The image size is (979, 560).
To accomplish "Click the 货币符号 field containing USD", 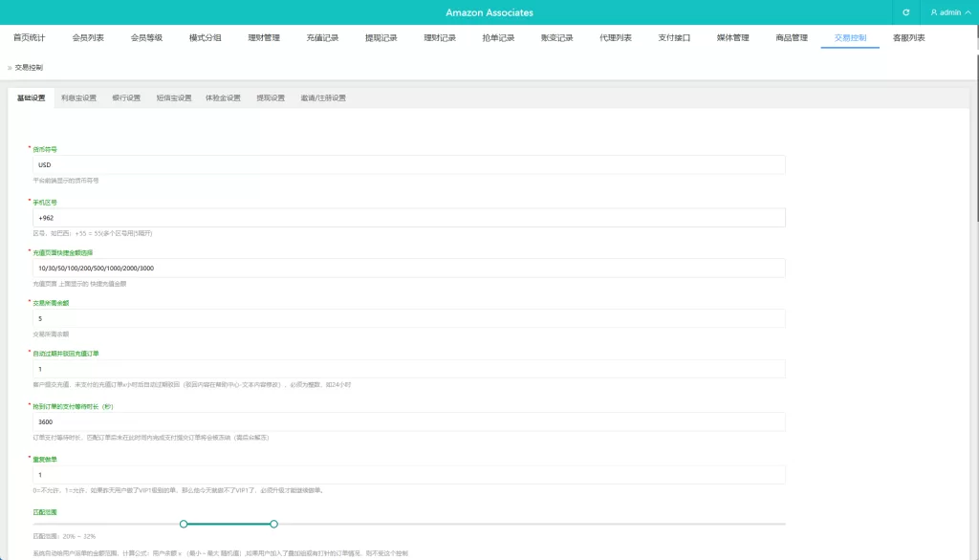I will (x=408, y=164).
